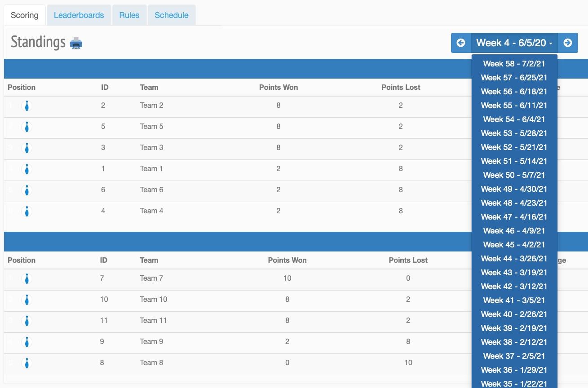Click the bowling pin icon for Team 6

click(27, 190)
